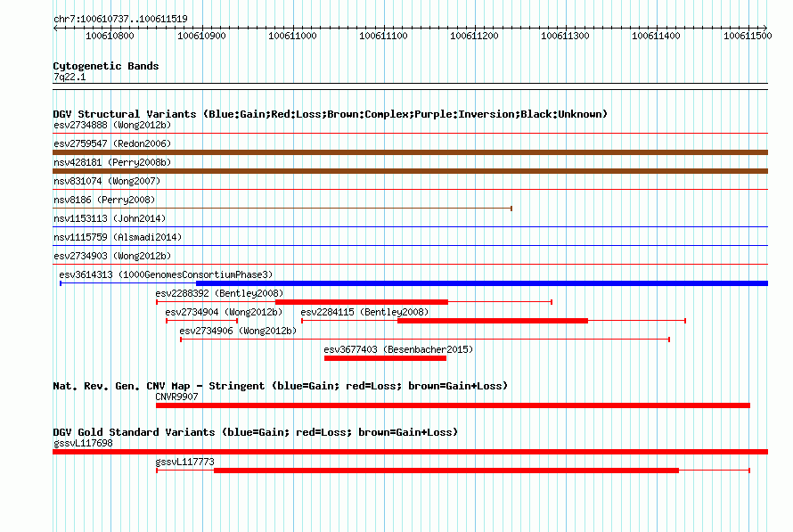The width and height of the screenshot is (793, 532).
Task: Click the short red line of esv2734904
Action: [201, 321]
